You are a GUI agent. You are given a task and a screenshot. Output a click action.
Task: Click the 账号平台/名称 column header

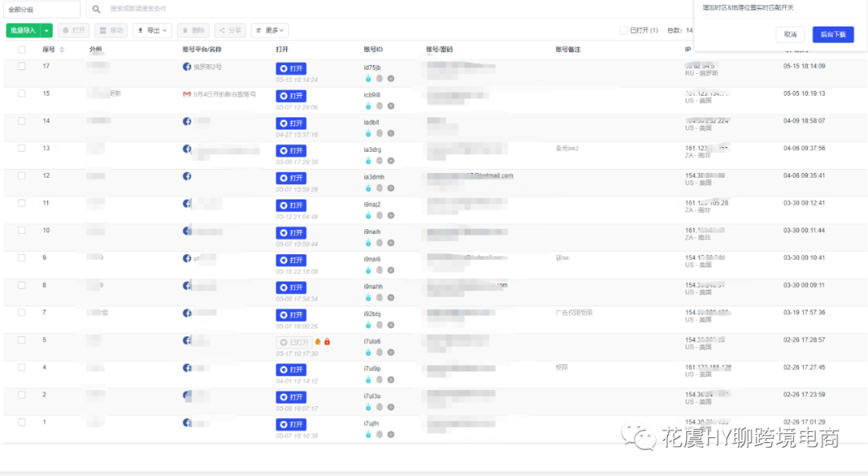(x=202, y=49)
